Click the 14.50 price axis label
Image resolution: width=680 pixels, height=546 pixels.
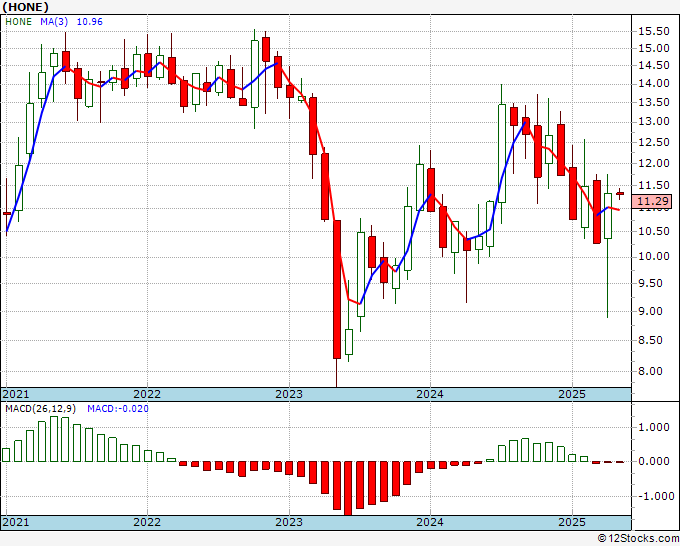654,65
